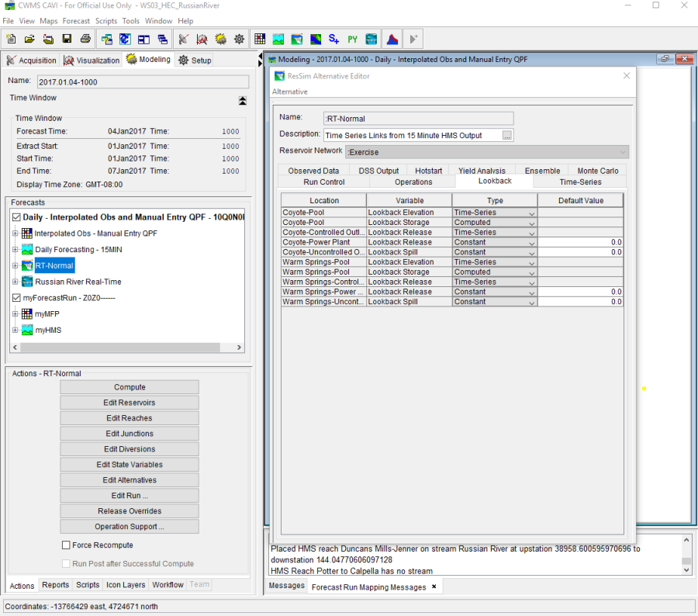
Task: Toggle Daily Interpolated Obs forecast checkbox
Action: pos(16,217)
